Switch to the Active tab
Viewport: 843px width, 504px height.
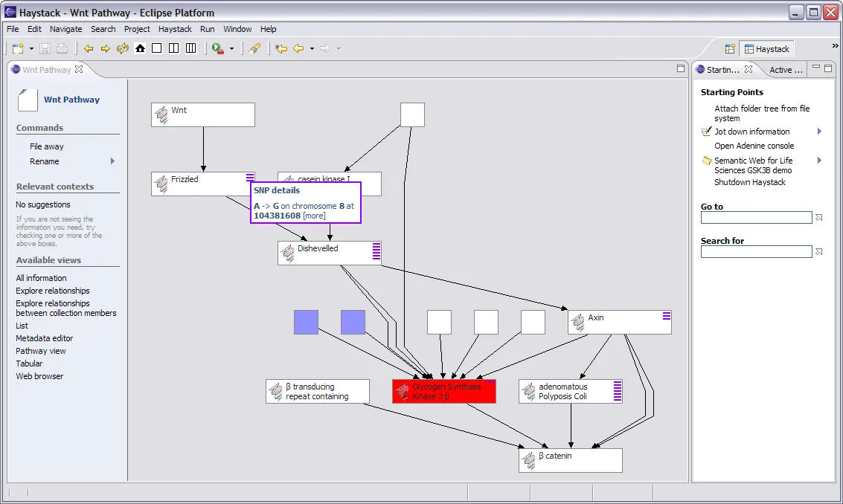(785, 70)
